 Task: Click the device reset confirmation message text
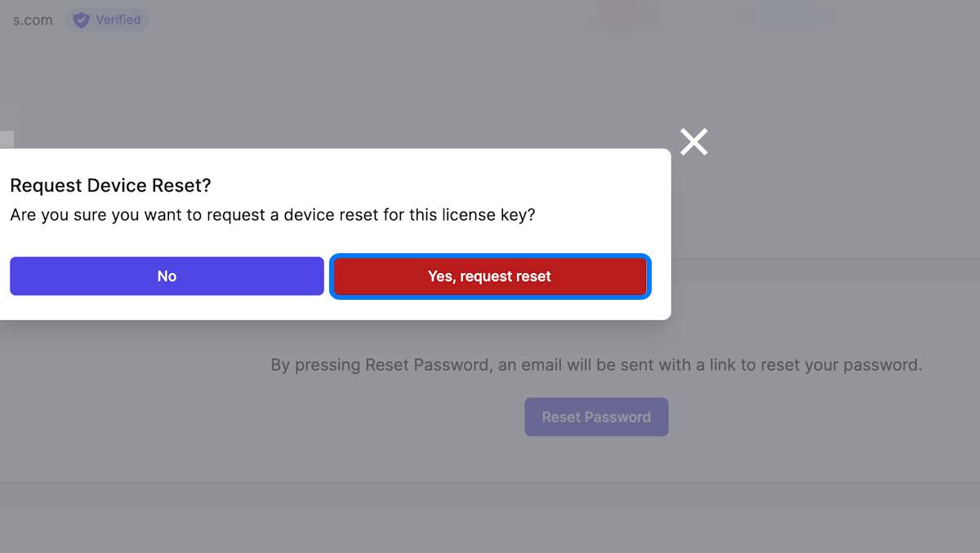pyautogui.click(x=275, y=215)
